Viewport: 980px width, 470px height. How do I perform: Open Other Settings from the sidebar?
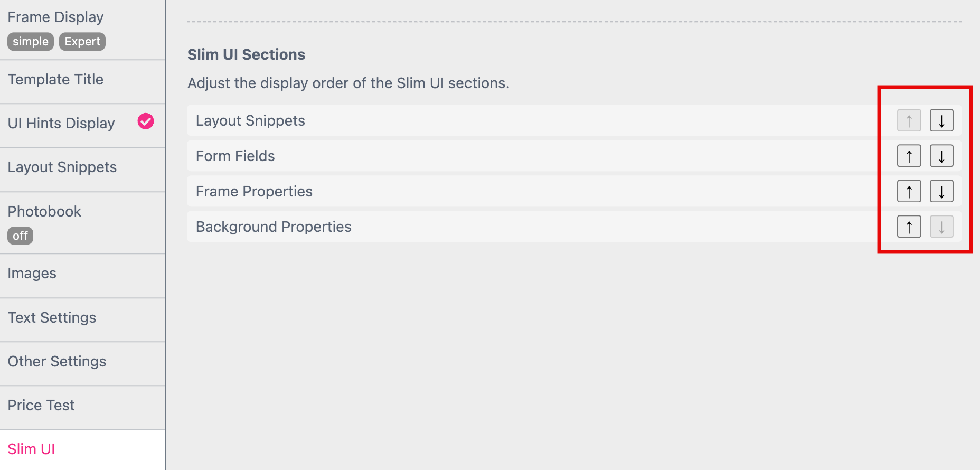coord(57,361)
